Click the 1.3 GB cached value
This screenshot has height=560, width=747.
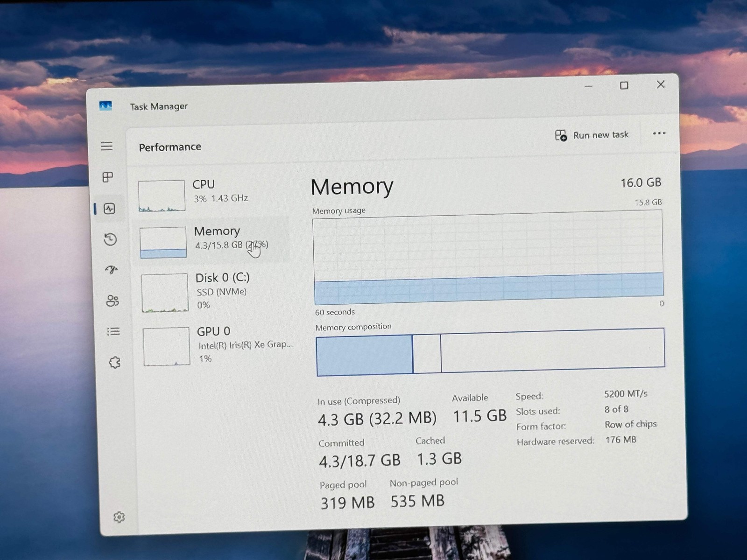[439, 459]
